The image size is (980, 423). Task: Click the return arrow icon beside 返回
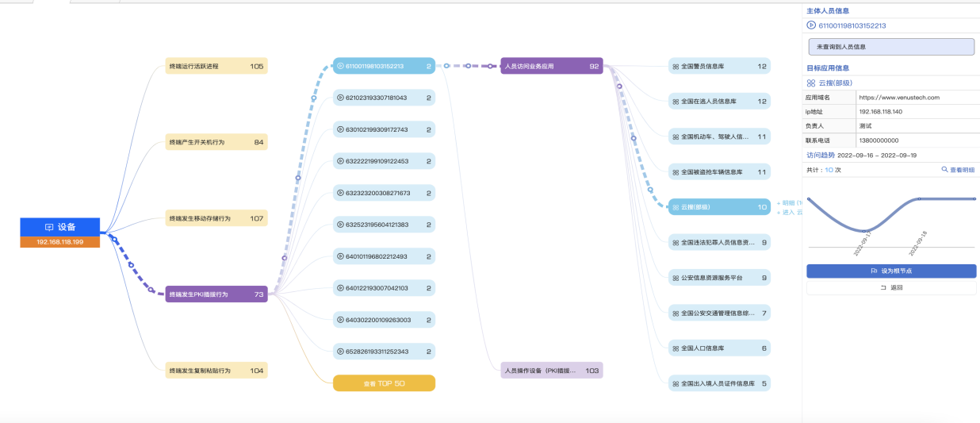coord(883,287)
